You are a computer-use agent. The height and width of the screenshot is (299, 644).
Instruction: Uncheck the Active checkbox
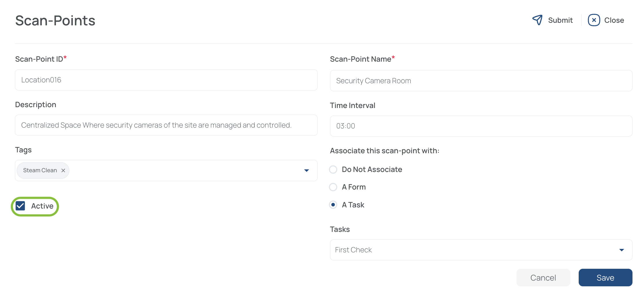[x=20, y=206]
